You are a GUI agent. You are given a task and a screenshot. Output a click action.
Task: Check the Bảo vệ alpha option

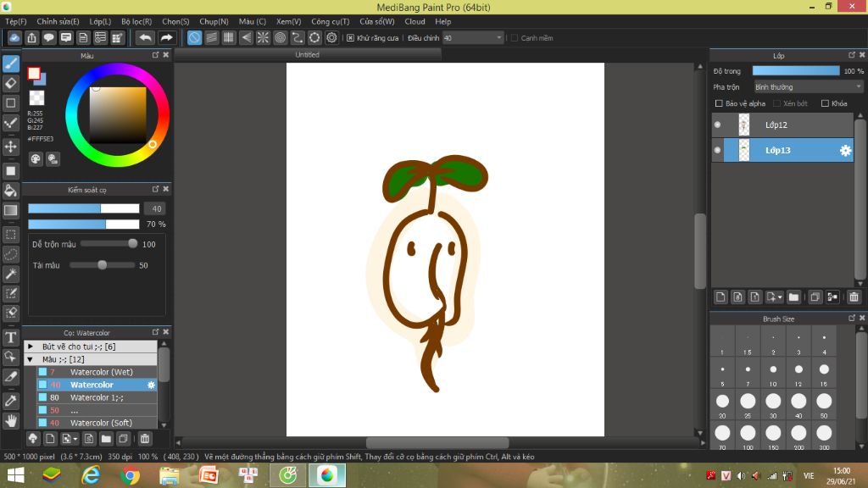(x=719, y=103)
